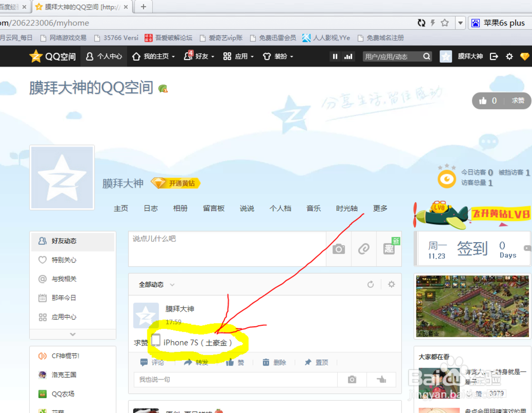Click the search magnifier icon
532x413 pixels.
coord(427,56)
